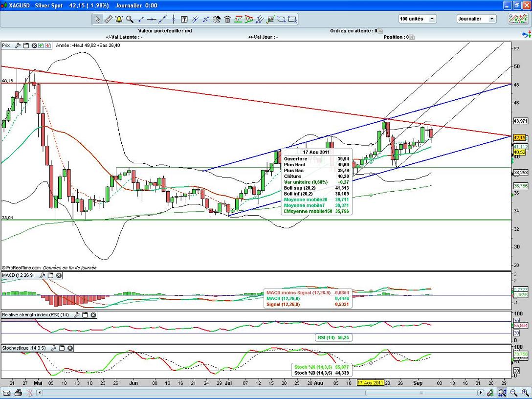The image size is (532, 399).
Task: Select the arrow cursor tool
Action: (x=97, y=19)
